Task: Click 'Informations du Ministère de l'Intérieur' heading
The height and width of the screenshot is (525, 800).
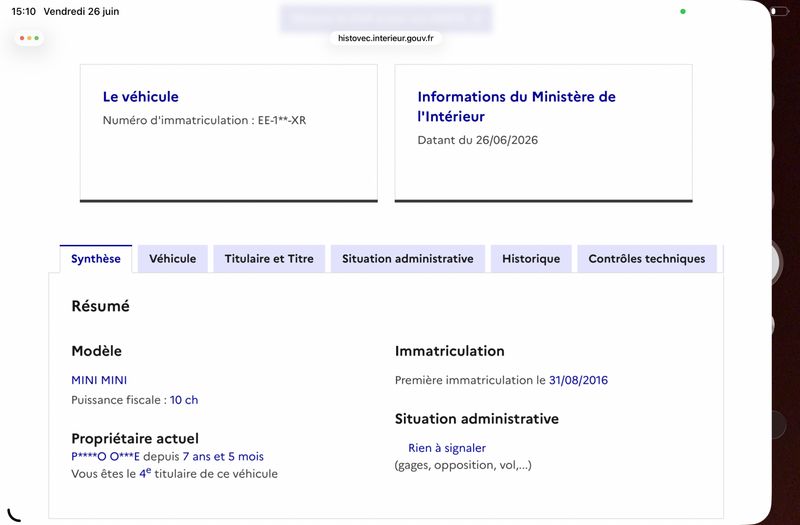Action: click(516, 106)
